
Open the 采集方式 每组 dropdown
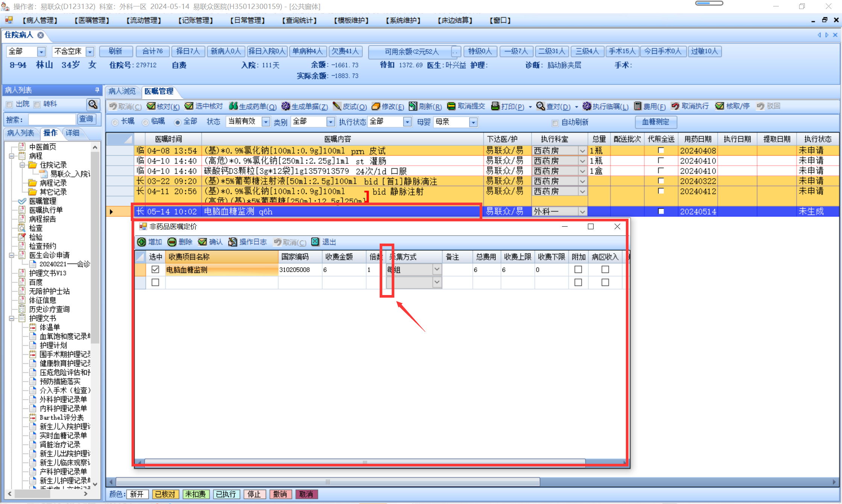[x=436, y=269]
